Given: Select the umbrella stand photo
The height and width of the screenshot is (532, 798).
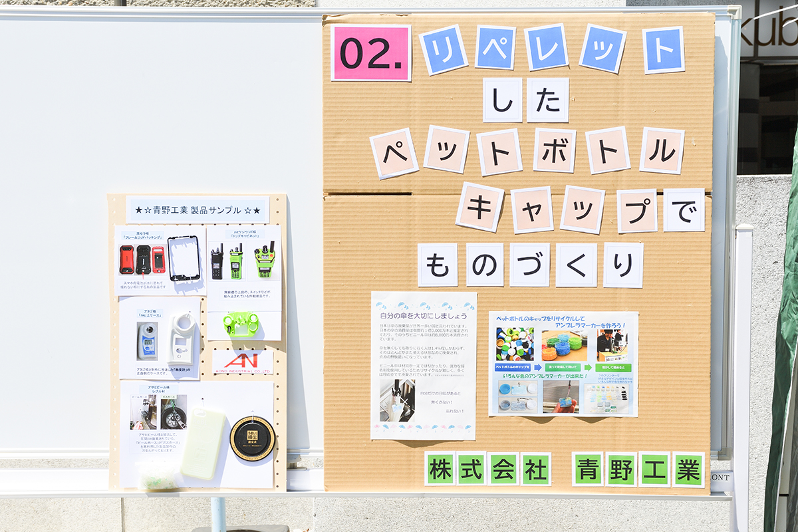Looking at the screenshot, I should [x=397, y=400].
